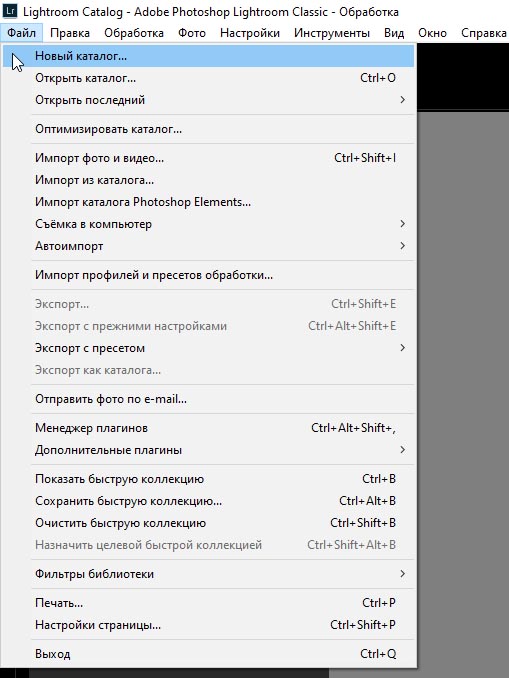
Task: Click disabled Экспорт с прежними настройками item
Action: [208, 326]
